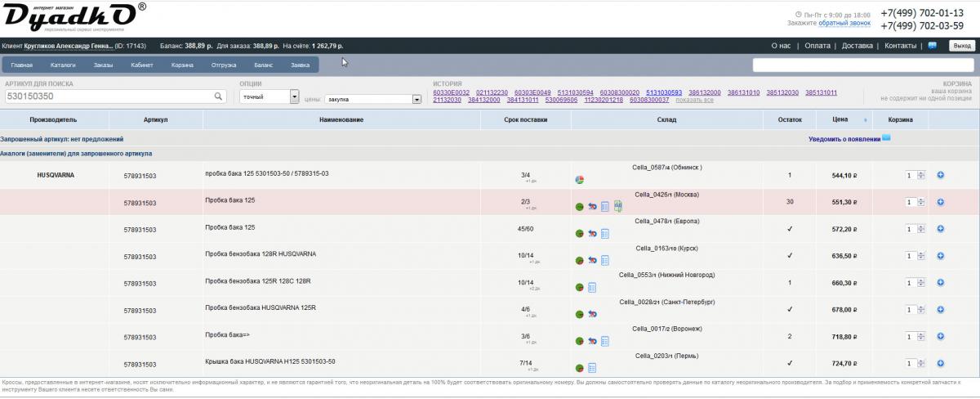Open history article link 60330E0032
Image resolution: width=980 pixels, height=399 pixels.
pos(451,92)
